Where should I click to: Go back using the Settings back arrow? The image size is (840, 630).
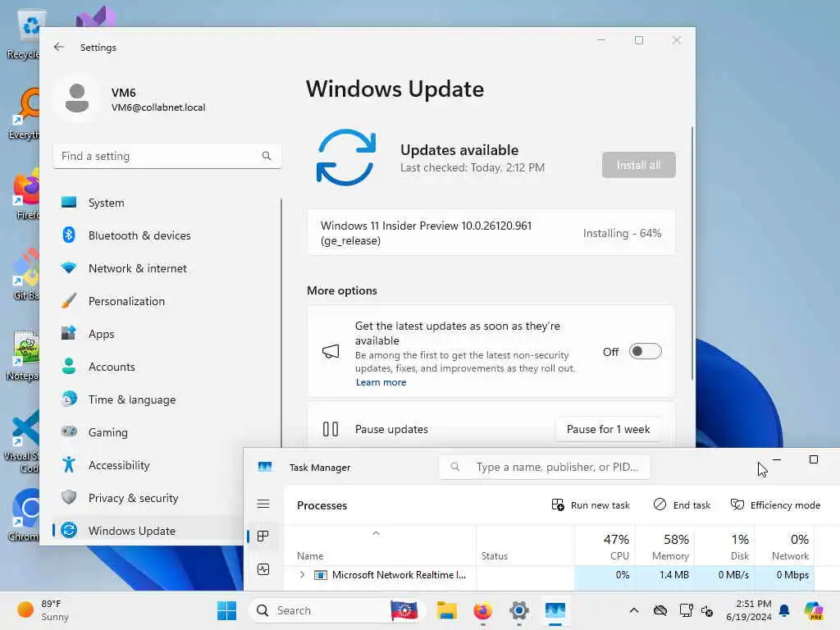(x=59, y=47)
